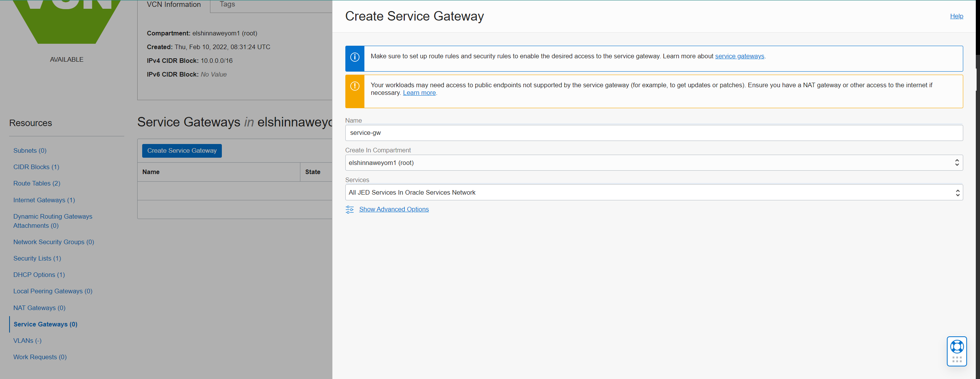This screenshot has height=379, width=980.
Task: Select the VCN Information tab
Action: [x=173, y=4]
